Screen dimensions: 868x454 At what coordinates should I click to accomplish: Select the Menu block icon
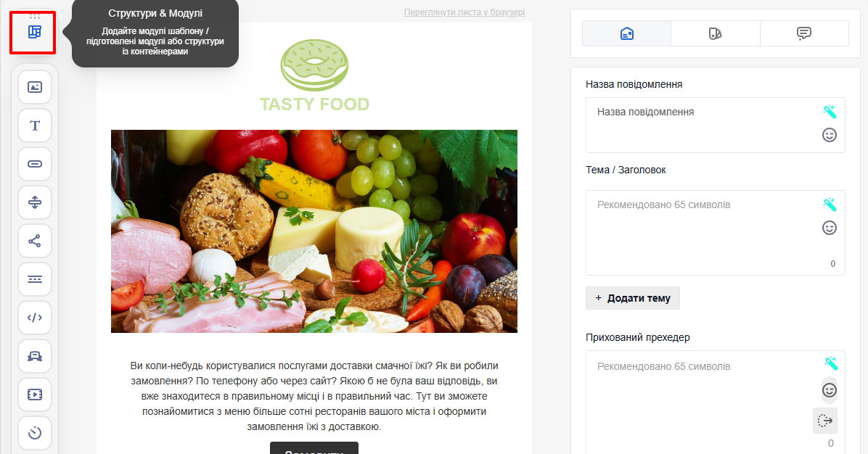point(35,279)
